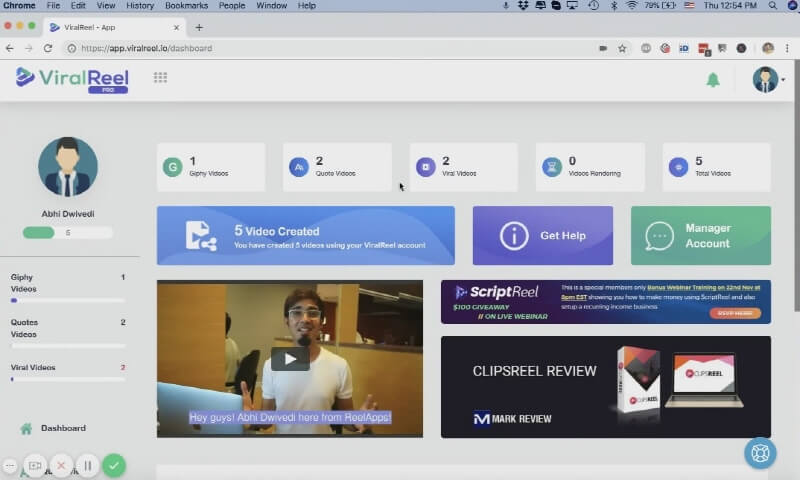Click the Get Help button
The height and width of the screenshot is (480, 800).
click(543, 236)
